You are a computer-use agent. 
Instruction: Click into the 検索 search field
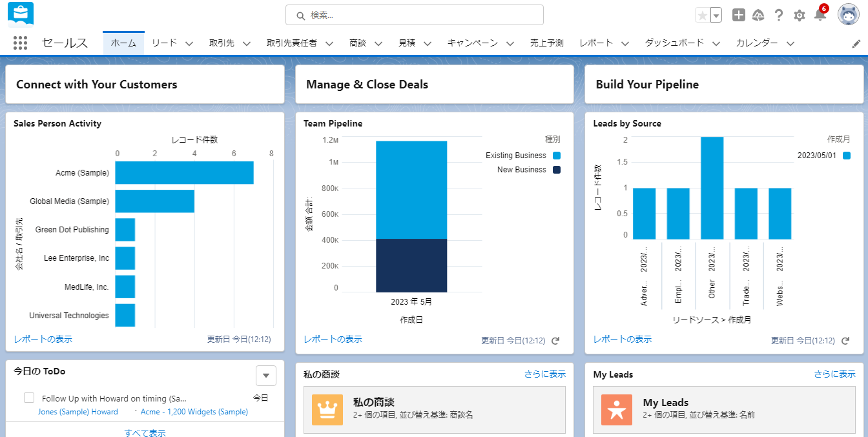[x=415, y=15]
